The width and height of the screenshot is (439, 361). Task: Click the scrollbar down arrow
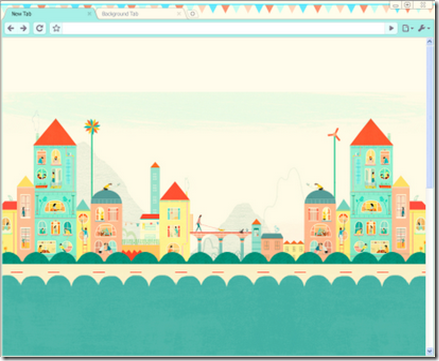pyautogui.click(x=429, y=351)
